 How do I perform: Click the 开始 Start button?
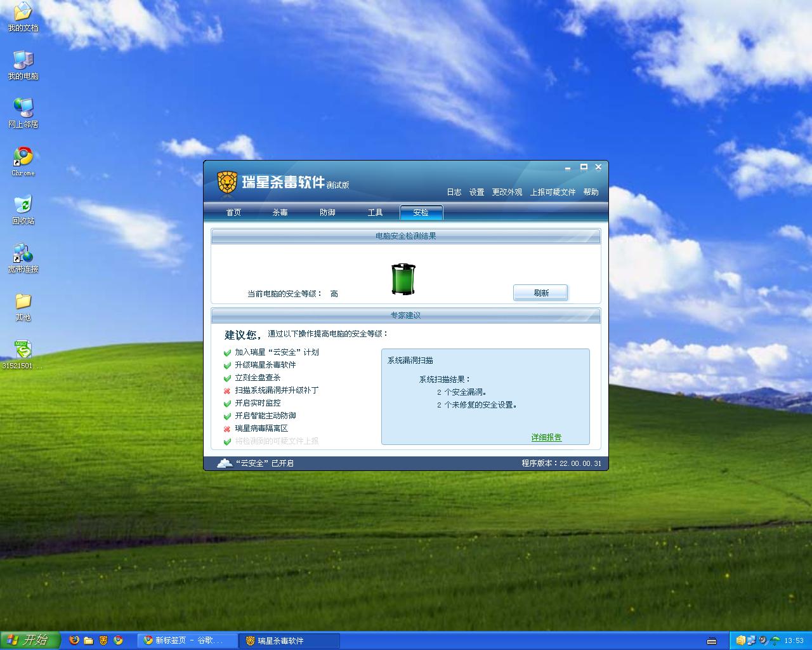click(30, 640)
